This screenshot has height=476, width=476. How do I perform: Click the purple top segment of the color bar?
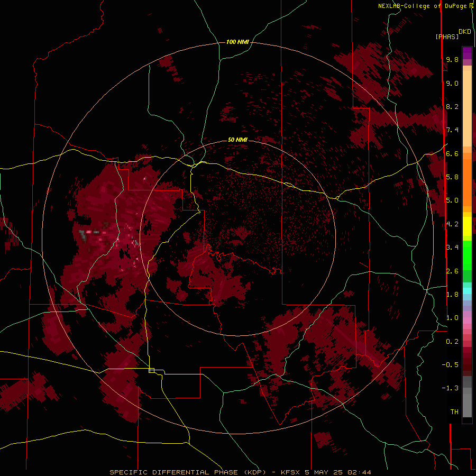tap(467, 53)
